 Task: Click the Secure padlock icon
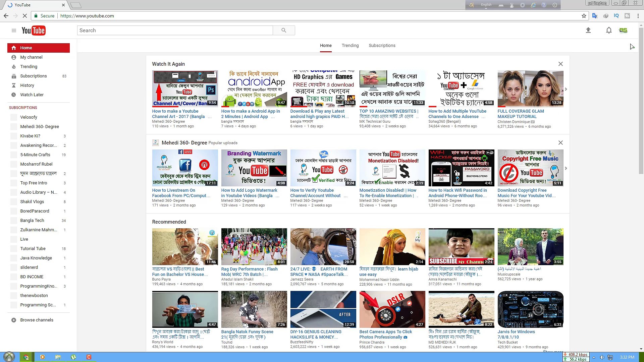tap(36, 16)
